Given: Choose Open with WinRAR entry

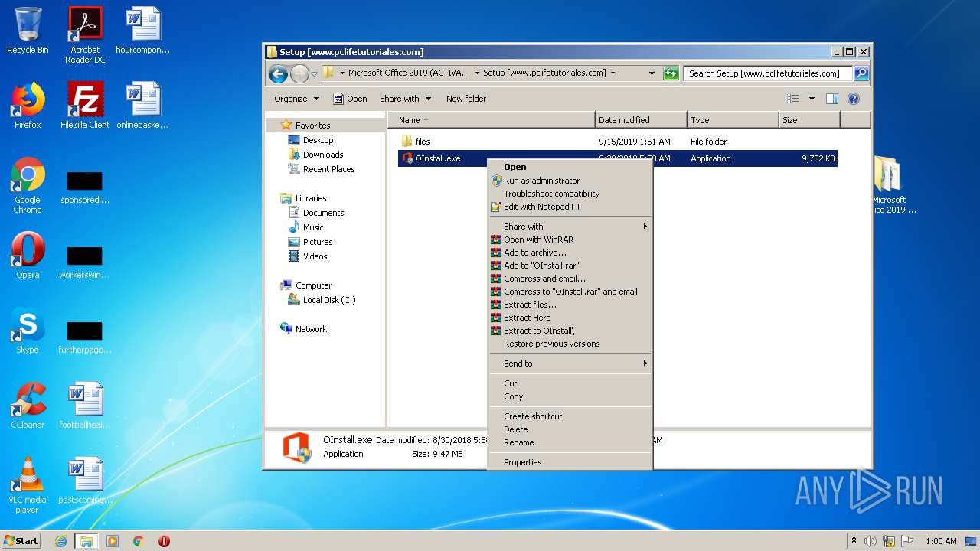Looking at the screenshot, I should 570,240.
